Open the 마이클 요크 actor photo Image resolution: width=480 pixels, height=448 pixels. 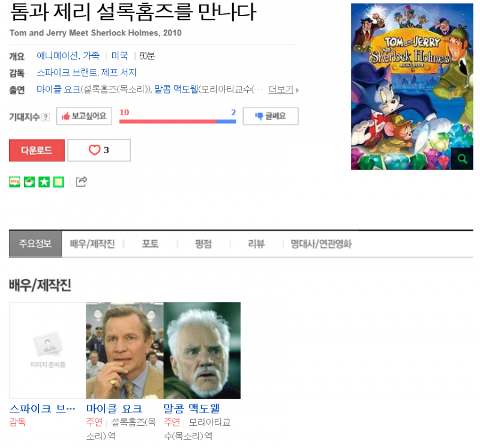[x=125, y=350]
